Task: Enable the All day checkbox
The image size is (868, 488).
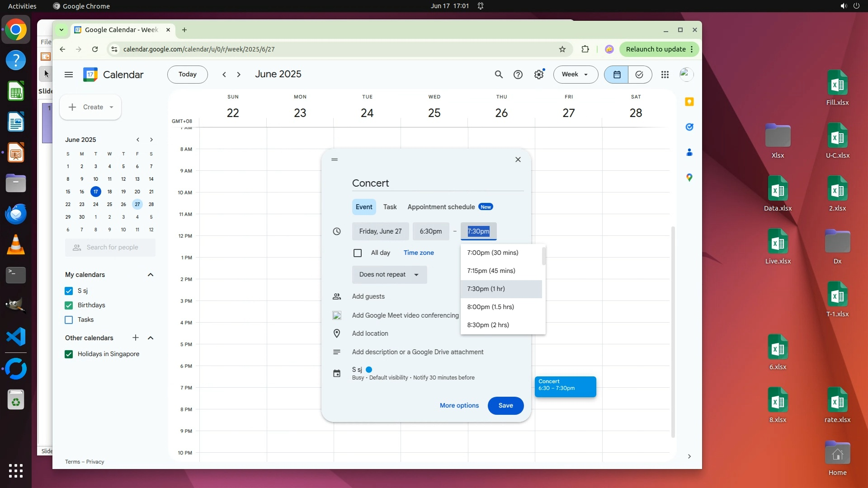Action: pyautogui.click(x=358, y=253)
